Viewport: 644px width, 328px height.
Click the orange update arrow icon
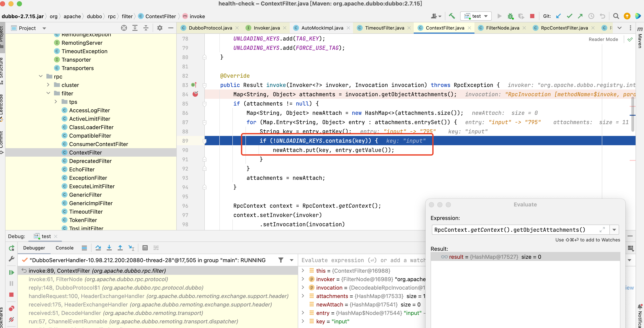pyautogui.click(x=627, y=16)
